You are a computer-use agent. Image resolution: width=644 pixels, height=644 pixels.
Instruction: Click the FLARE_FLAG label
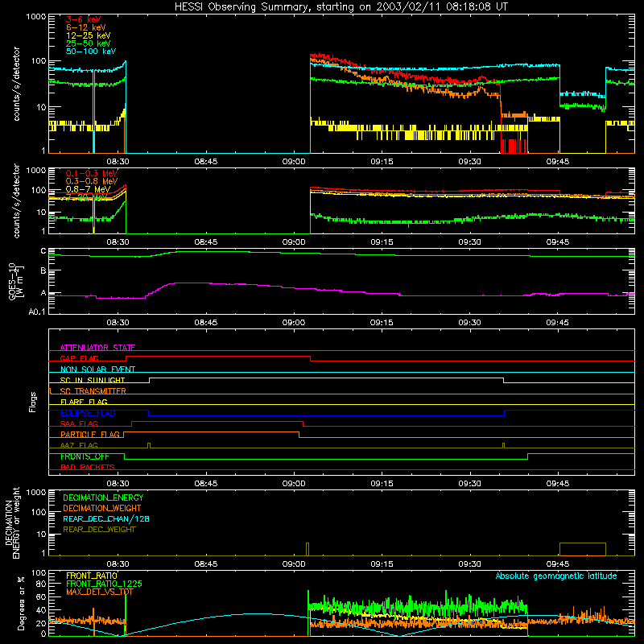click(84, 402)
